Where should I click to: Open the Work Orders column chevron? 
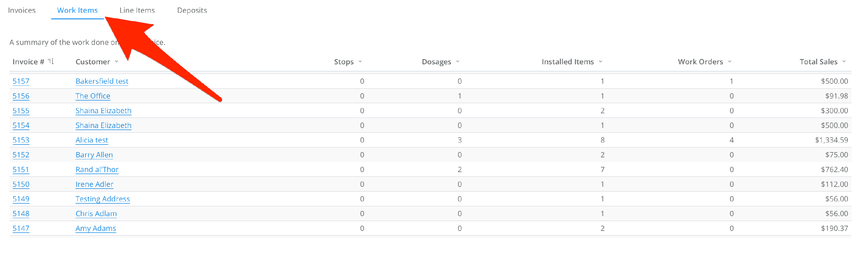point(730,61)
